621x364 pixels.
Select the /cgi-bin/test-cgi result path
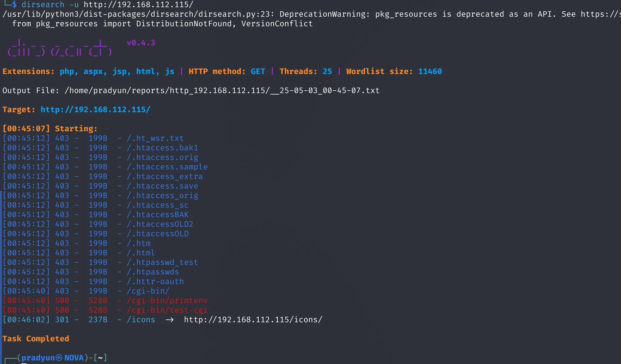tap(167, 310)
